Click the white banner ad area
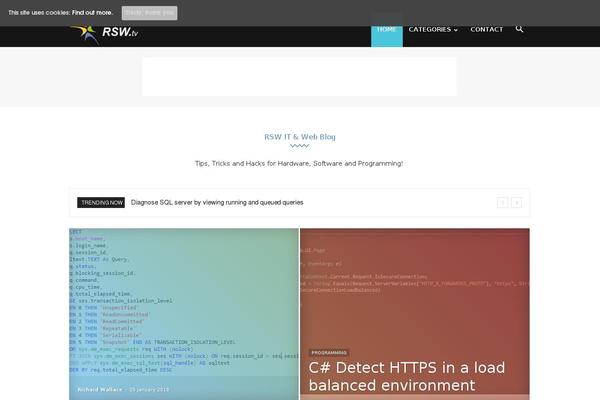600x400 pixels. click(x=299, y=77)
